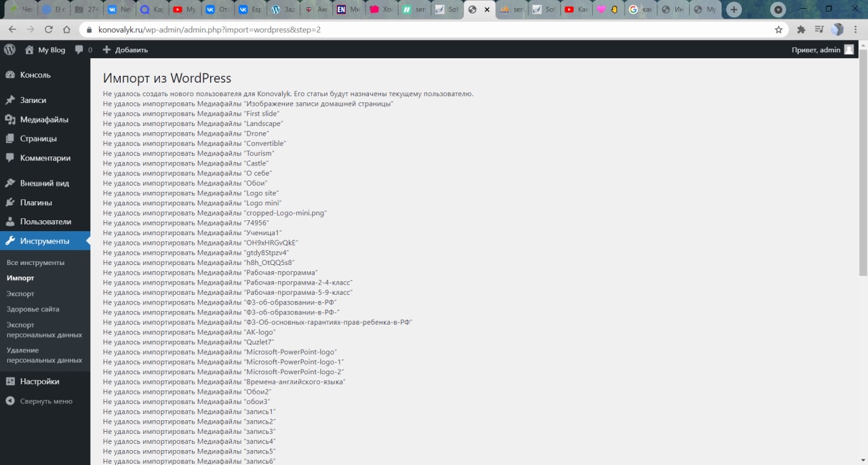Open the tab search dropdown button
Viewport: 868px width, 465px height.
tap(778, 9)
